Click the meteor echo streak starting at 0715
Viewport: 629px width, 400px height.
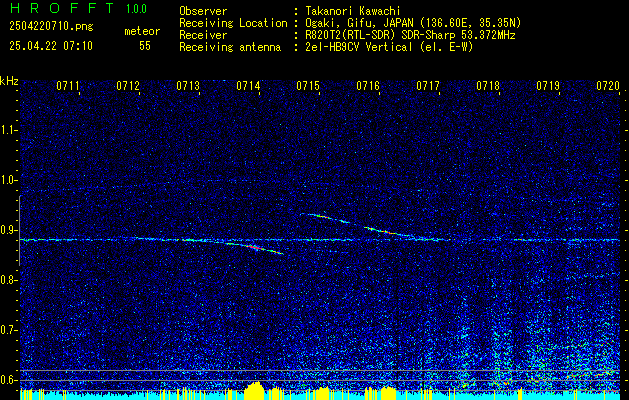[325, 217]
